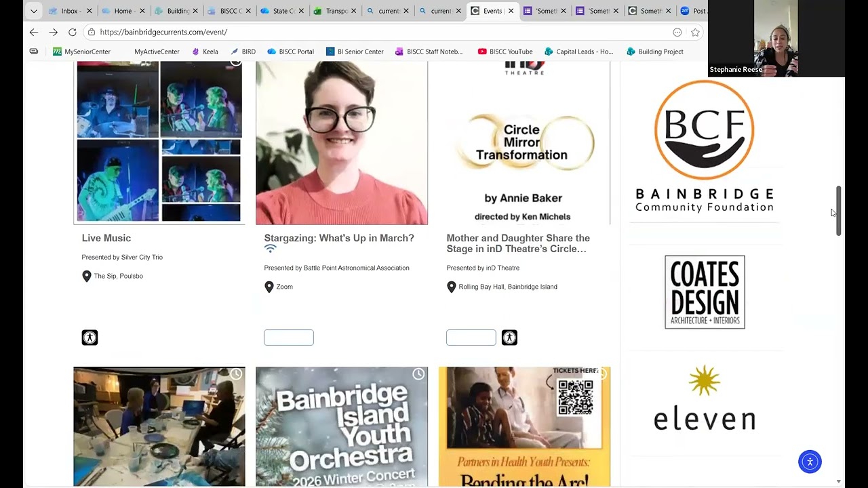This screenshot has height=488, width=868.
Task: Open the Live Music event title
Action: [106, 238]
